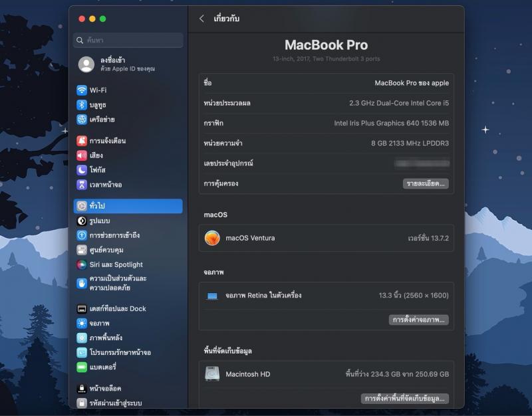The image size is (532, 416).
Task: Click the Apple ID avatar icon
Action: [86, 64]
